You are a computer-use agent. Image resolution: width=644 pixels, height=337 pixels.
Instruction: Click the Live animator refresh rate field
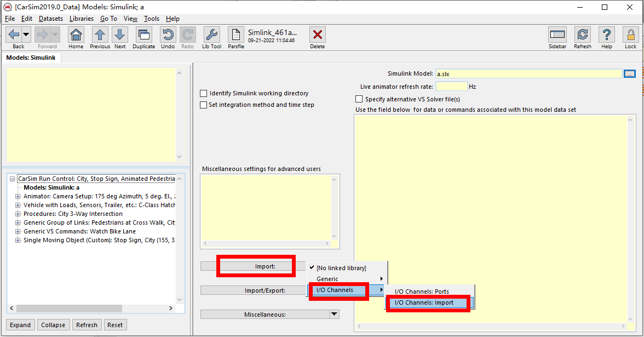click(x=451, y=87)
